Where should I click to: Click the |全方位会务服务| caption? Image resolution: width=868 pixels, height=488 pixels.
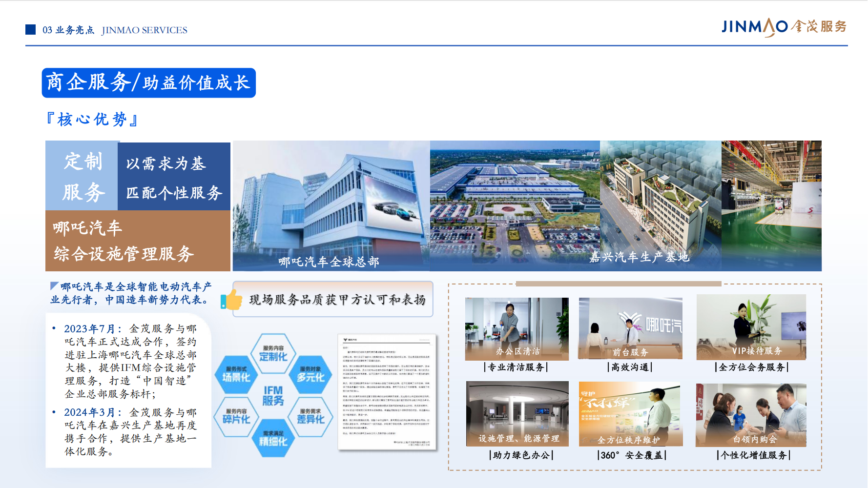(x=752, y=367)
